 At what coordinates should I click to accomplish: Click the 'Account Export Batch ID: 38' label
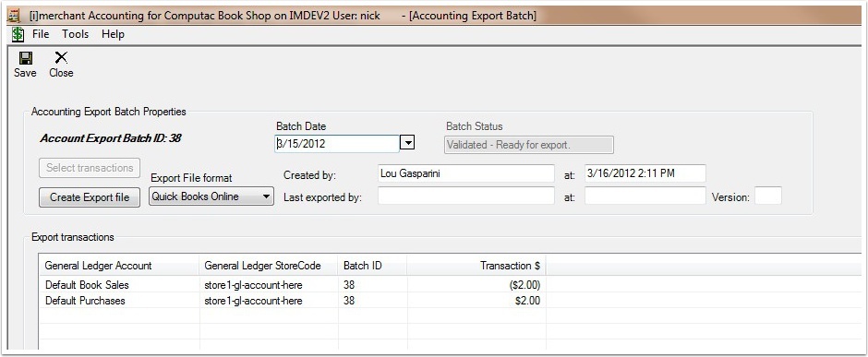tap(111, 138)
